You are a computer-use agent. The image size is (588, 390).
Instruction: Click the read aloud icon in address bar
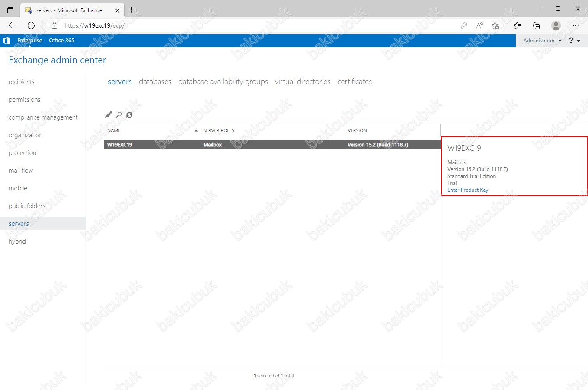[x=479, y=25]
